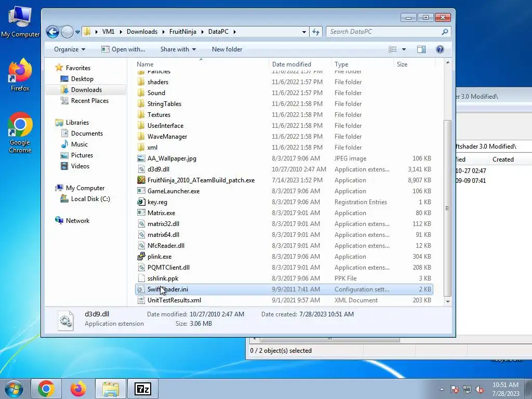This screenshot has height=399, width=532.
Task: Select the Textures folder icon
Action: coord(141,114)
